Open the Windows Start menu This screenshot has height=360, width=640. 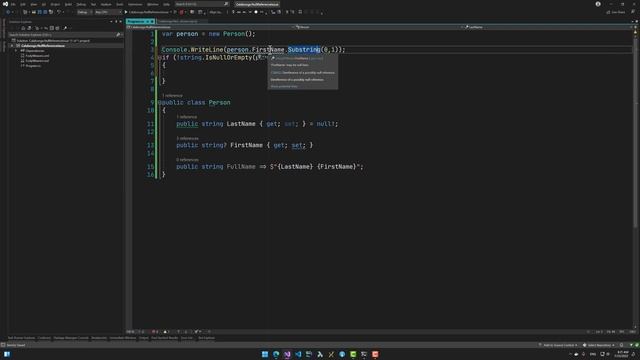pos(265,354)
